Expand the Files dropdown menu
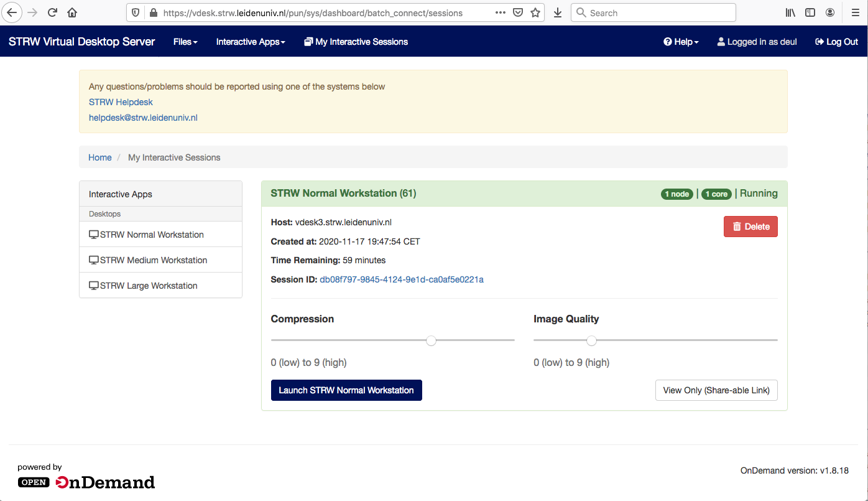This screenshot has height=501, width=868. tap(185, 42)
